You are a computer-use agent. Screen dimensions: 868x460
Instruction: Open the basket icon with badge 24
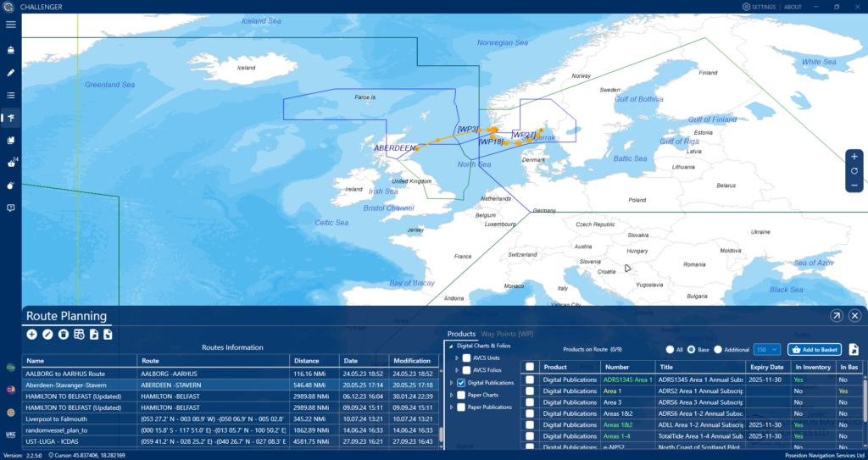10,163
